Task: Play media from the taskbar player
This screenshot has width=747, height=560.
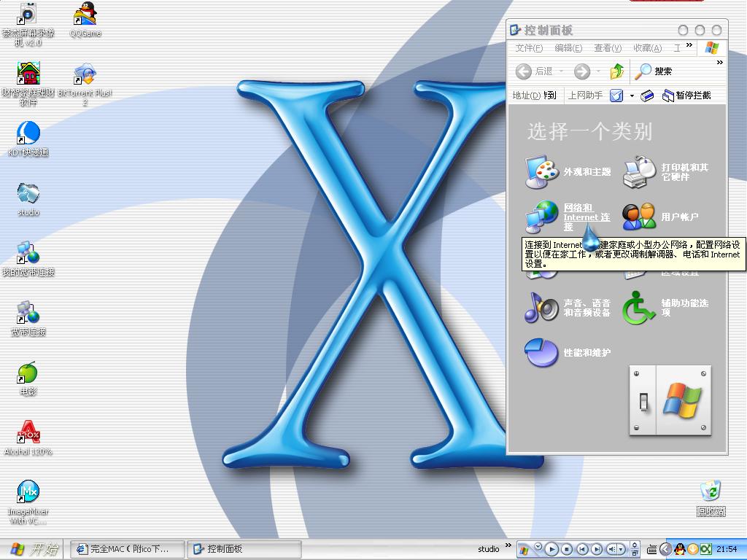Action: [551, 550]
